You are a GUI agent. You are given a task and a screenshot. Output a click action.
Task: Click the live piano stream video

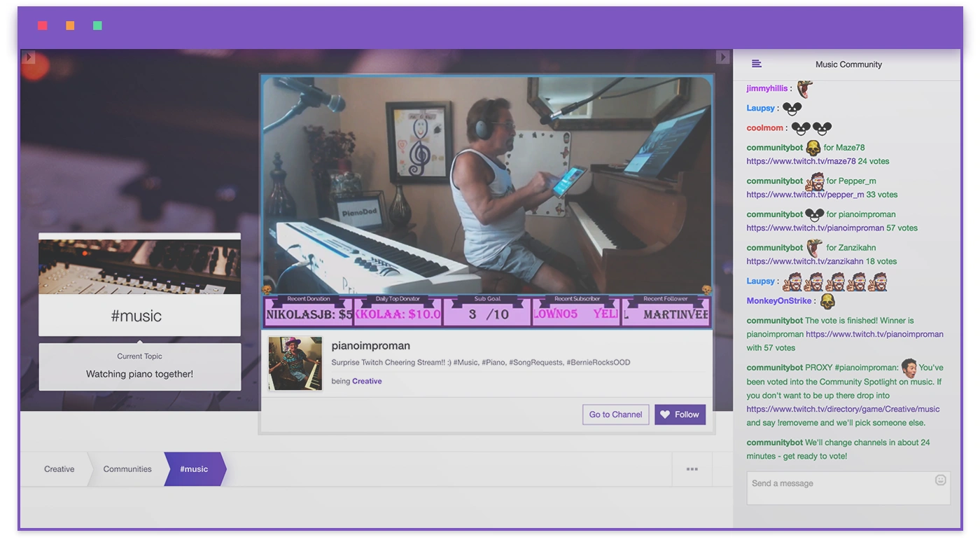click(487, 186)
